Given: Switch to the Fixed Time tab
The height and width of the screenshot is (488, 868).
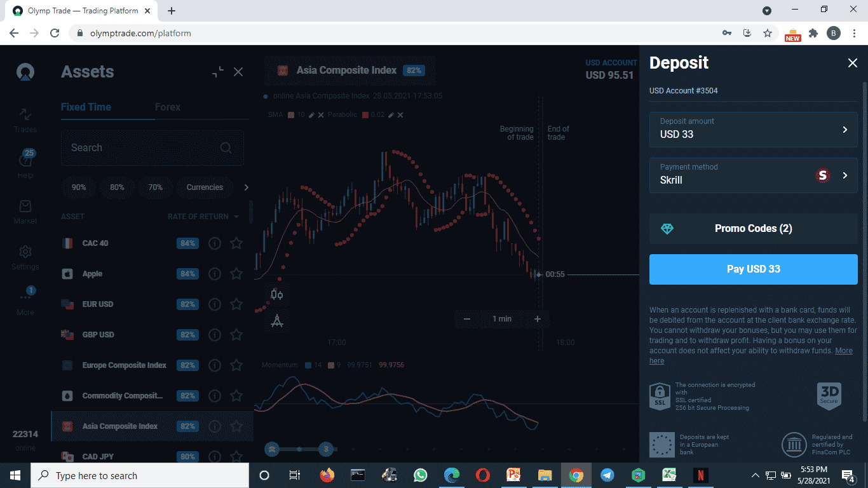Looking at the screenshot, I should click(86, 107).
